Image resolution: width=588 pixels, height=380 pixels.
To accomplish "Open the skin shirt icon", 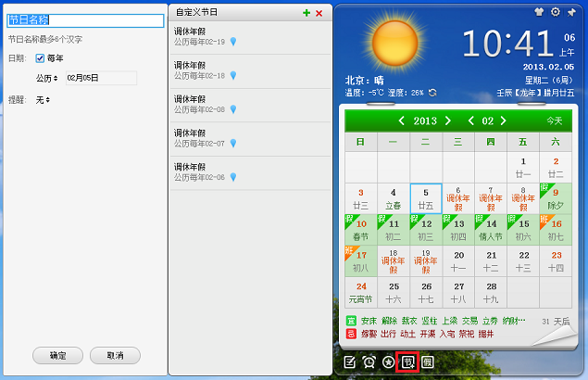I will [539, 12].
